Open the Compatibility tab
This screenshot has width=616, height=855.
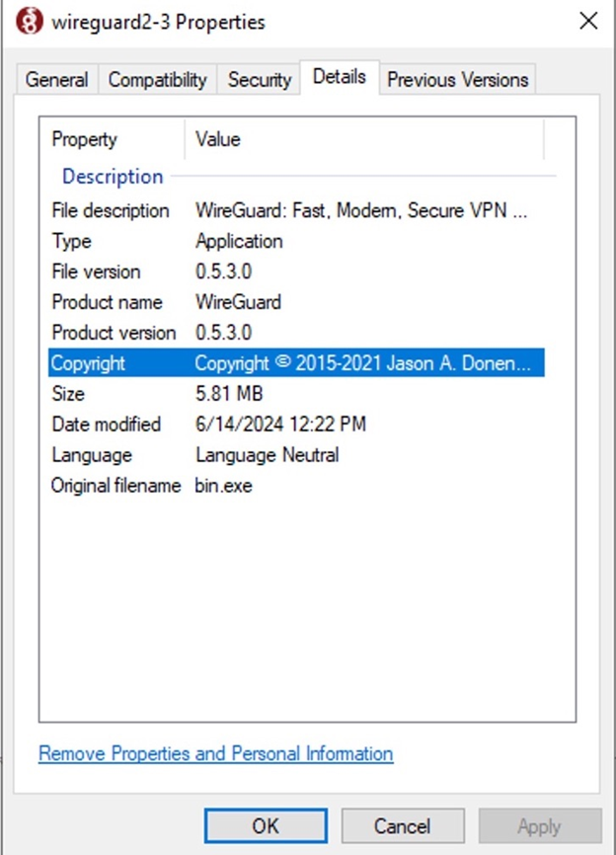pos(157,80)
